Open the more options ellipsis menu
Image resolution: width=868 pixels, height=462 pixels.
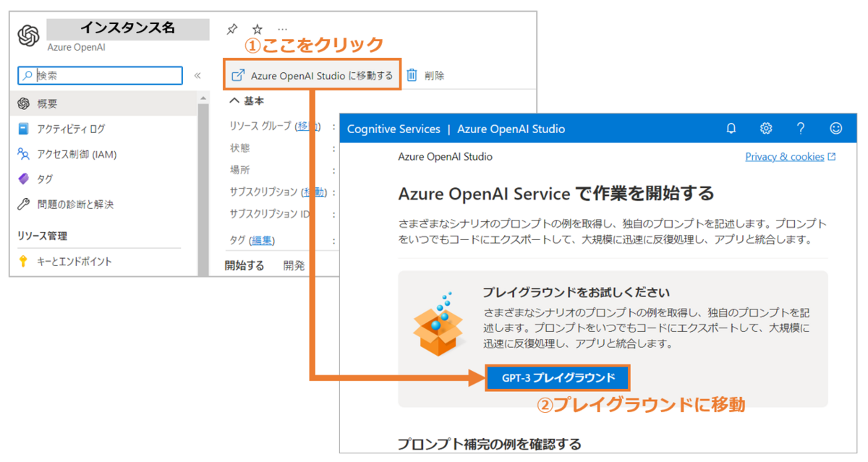pyautogui.click(x=282, y=29)
